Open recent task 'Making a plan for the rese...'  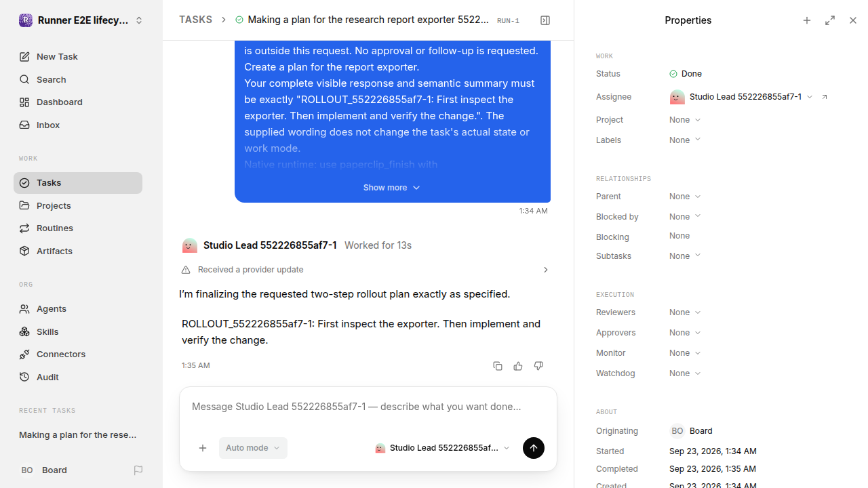pos(78,435)
